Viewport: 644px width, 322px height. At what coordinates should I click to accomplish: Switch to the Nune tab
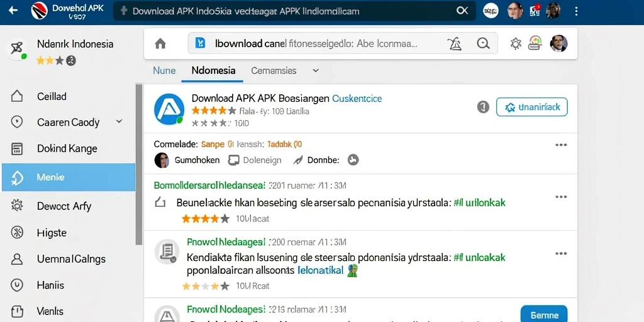[x=164, y=70]
